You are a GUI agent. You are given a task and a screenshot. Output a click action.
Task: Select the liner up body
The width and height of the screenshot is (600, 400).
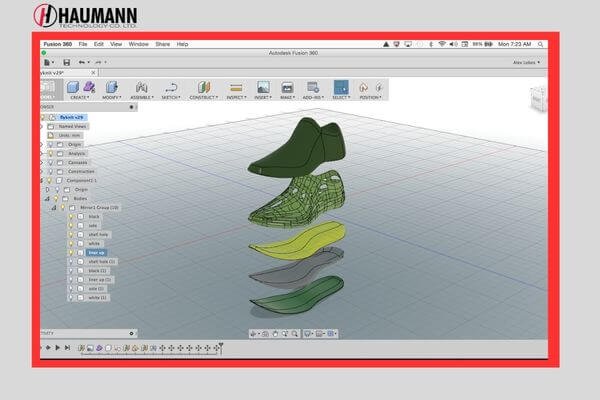click(x=96, y=252)
